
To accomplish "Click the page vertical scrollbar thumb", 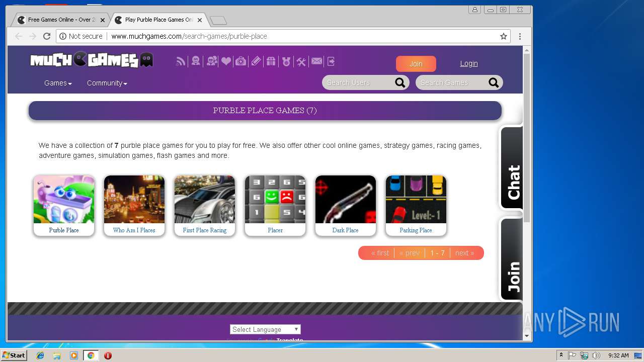I will (x=527, y=138).
